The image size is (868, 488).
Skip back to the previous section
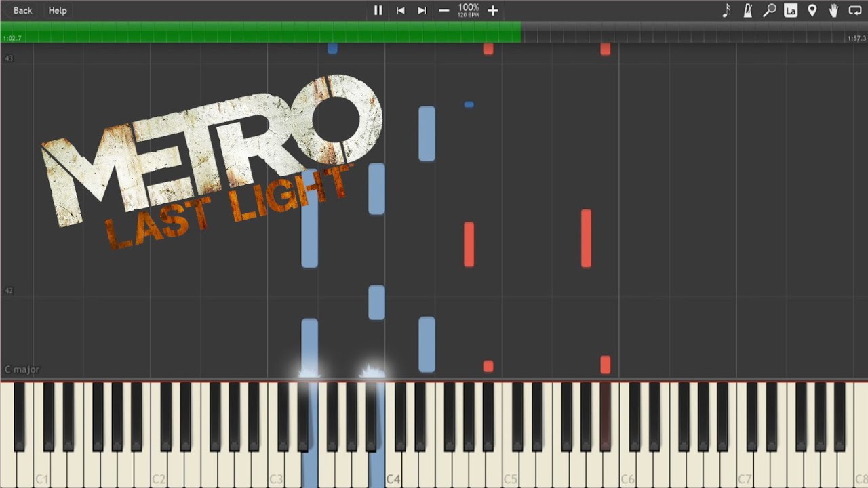(401, 10)
